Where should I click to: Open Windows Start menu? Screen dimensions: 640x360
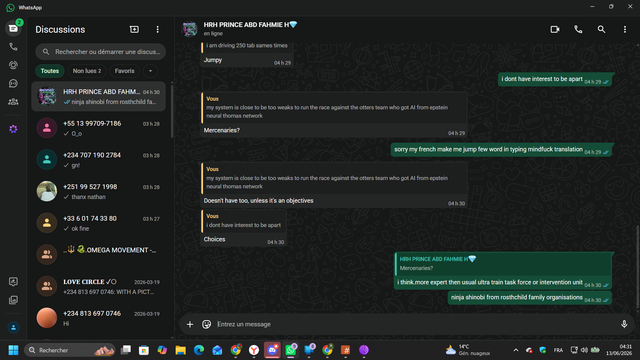(13, 350)
